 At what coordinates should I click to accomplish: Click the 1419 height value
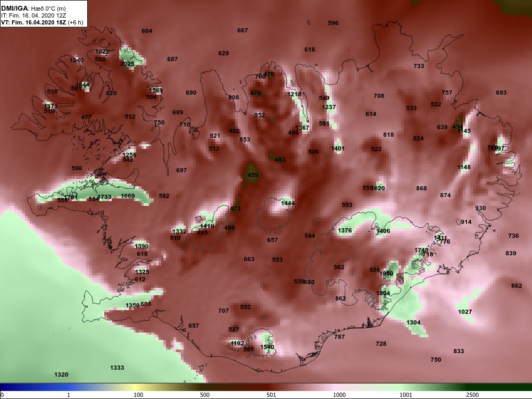[x=207, y=226]
